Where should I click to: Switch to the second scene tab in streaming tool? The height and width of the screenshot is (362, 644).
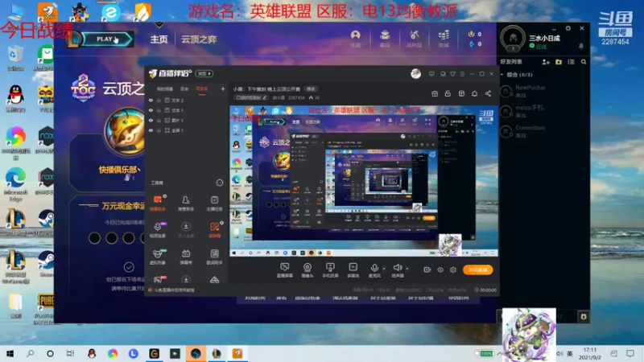pyautogui.click(x=184, y=89)
